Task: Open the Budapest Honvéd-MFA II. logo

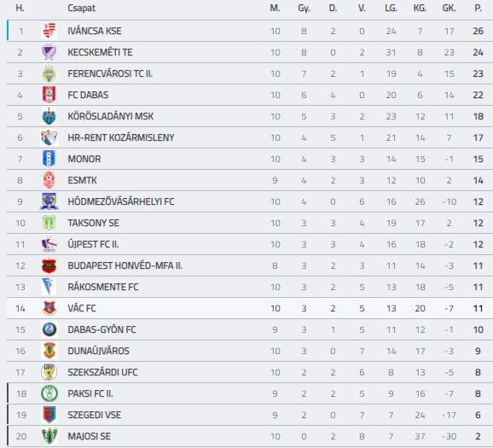Action: (x=49, y=266)
